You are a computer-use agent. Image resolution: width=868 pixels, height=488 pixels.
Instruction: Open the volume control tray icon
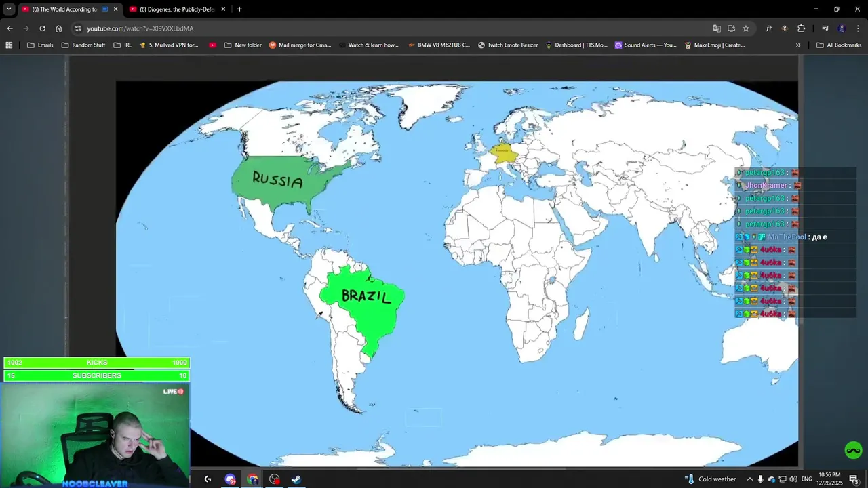pos(793,479)
